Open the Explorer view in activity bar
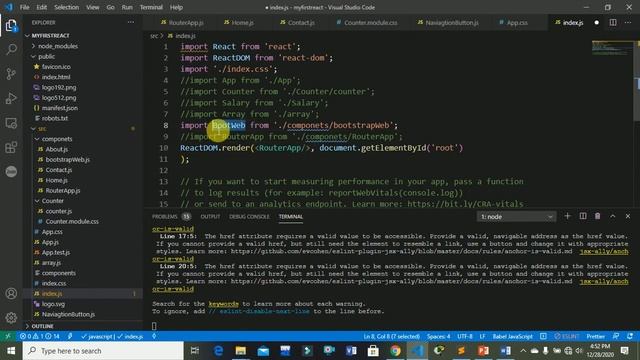Viewport: 640px width, 360px height. click(x=11, y=26)
